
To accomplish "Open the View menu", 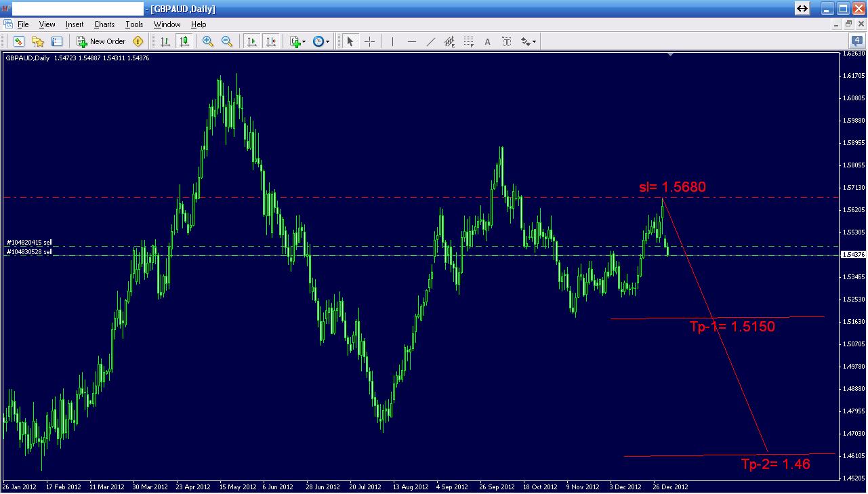I will pos(47,24).
